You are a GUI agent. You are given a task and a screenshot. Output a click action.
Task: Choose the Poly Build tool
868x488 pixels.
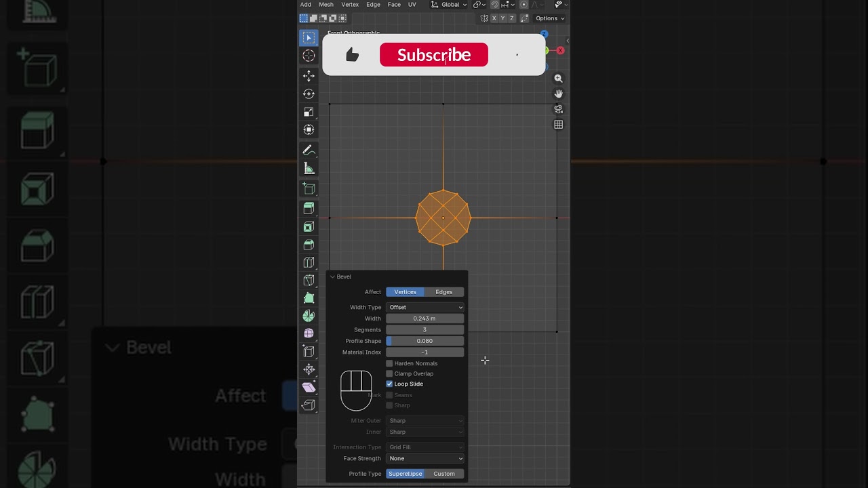(x=309, y=298)
